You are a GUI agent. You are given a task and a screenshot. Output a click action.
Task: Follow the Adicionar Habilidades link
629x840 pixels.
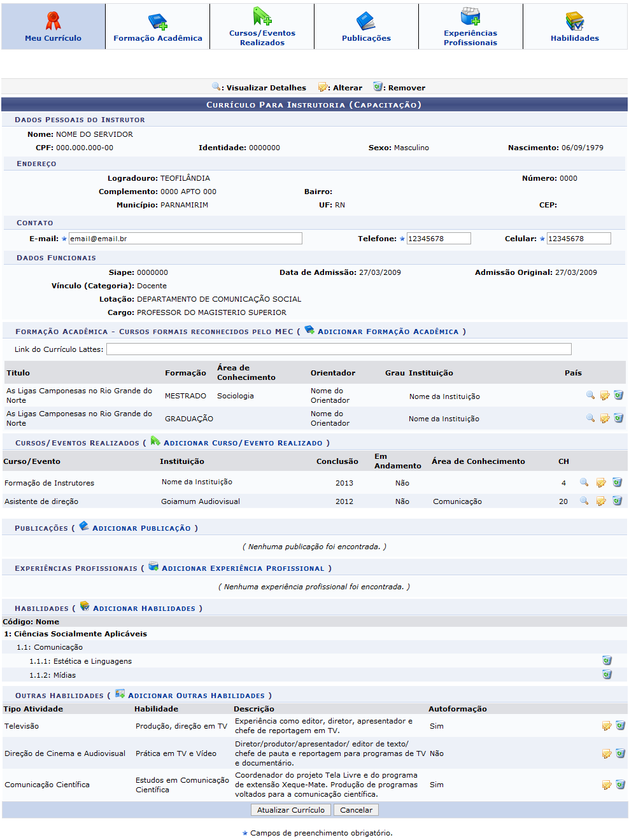[145, 608]
